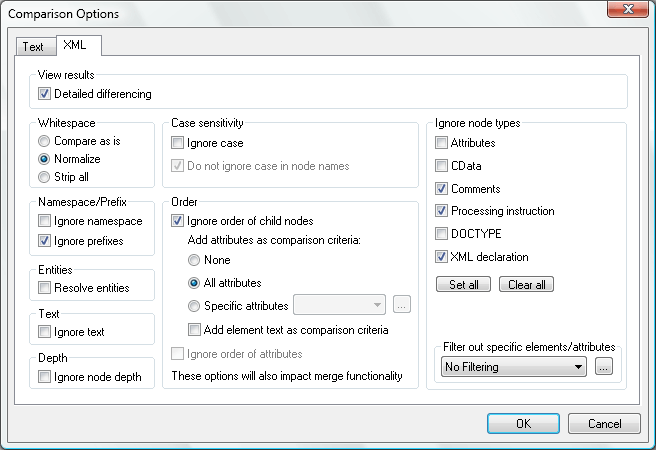Confirm with the OK button

pyautogui.click(x=523, y=423)
